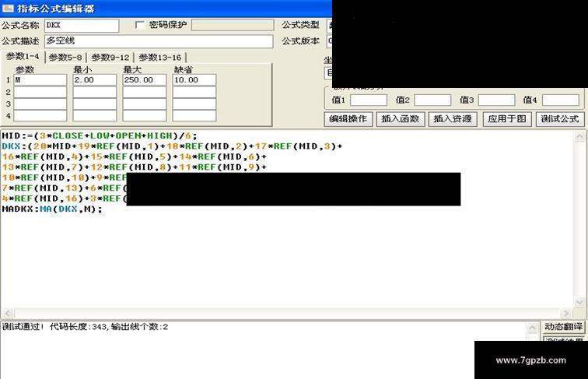The height and width of the screenshot is (379, 588).
Task: Click parameter 1 最大 field showing 250.00
Action: 145,80
